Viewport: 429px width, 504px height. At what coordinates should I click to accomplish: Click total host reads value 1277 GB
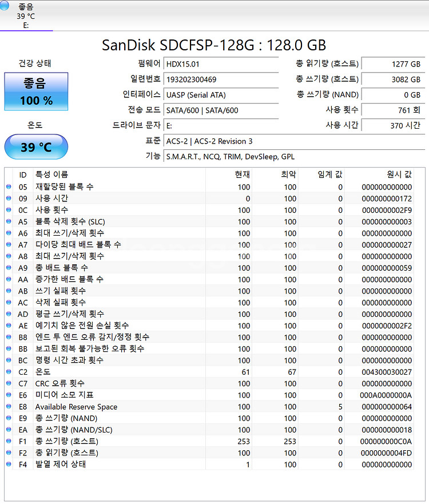393,64
